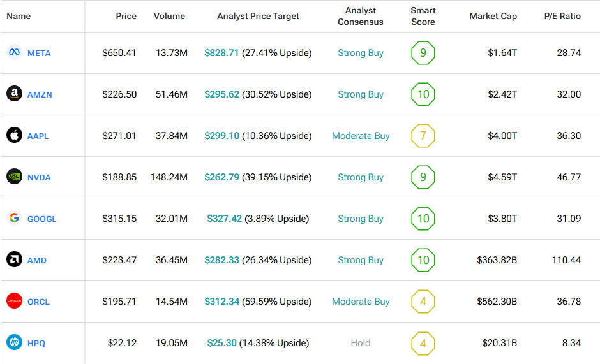Click the HP logo icon
Image resolution: width=600 pixels, height=364 pixels.
coord(14,343)
